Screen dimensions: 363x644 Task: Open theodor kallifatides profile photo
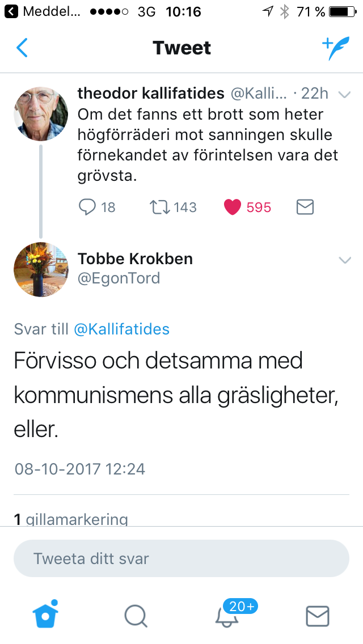click(x=41, y=114)
